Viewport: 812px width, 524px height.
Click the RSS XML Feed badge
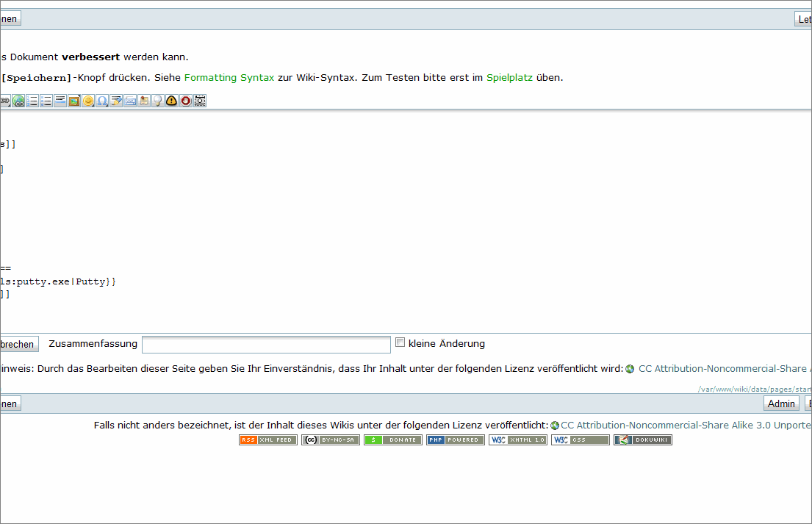pyautogui.click(x=268, y=439)
